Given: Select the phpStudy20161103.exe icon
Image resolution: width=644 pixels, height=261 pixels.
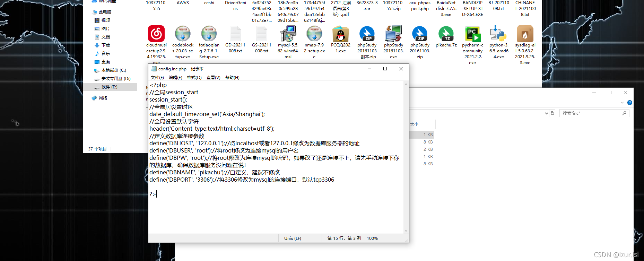Looking at the screenshot, I should tap(393, 34).
